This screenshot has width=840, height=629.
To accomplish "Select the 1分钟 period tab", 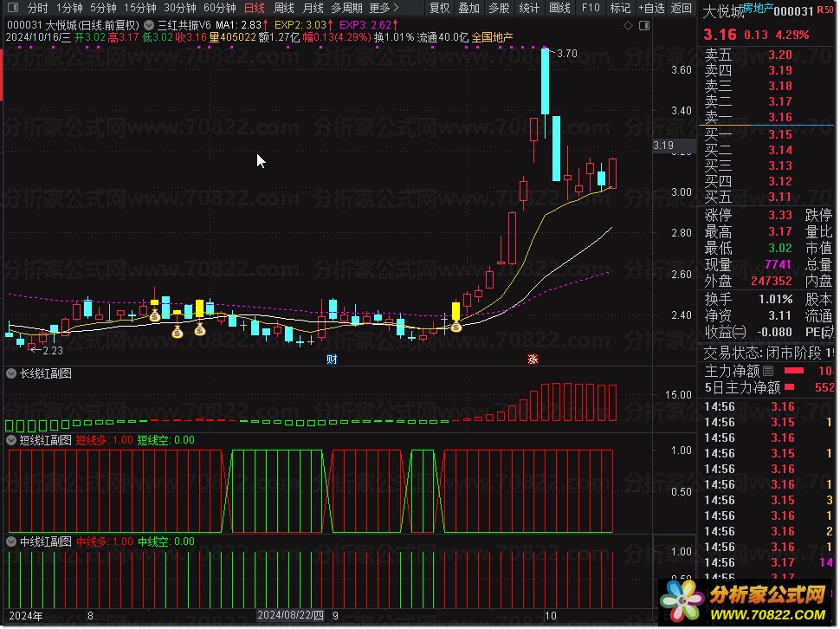I will (69, 8).
